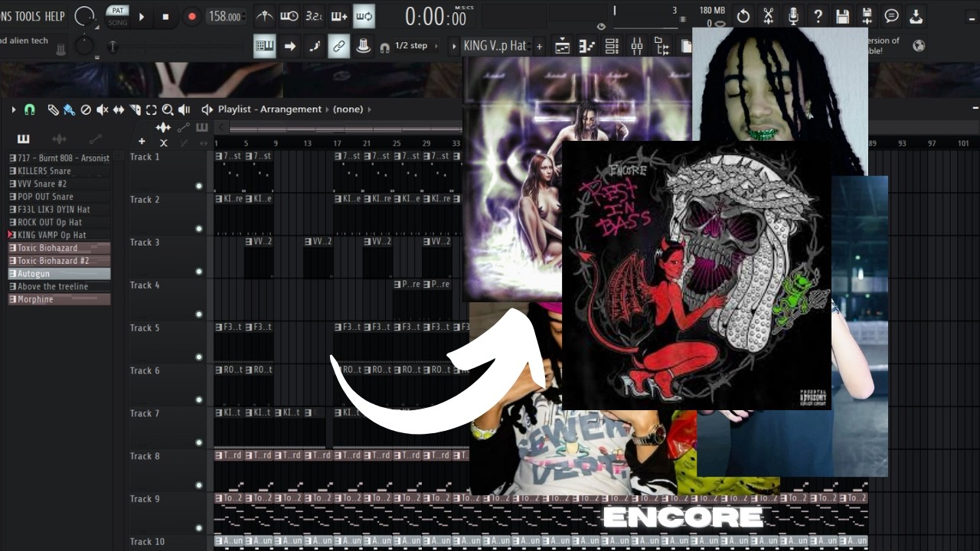Image resolution: width=980 pixels, height=551 pixels.
Task: Switch to PAT mode
Action: click(x=117, y=10)
